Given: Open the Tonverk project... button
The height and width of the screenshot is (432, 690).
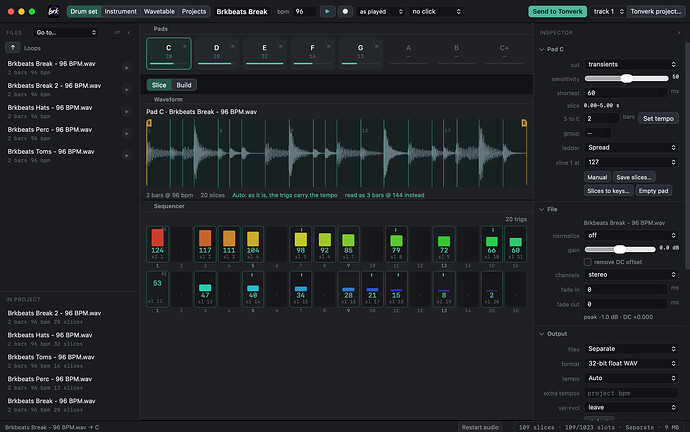Looking at the screenshot, I should click(x=656, y=11).
